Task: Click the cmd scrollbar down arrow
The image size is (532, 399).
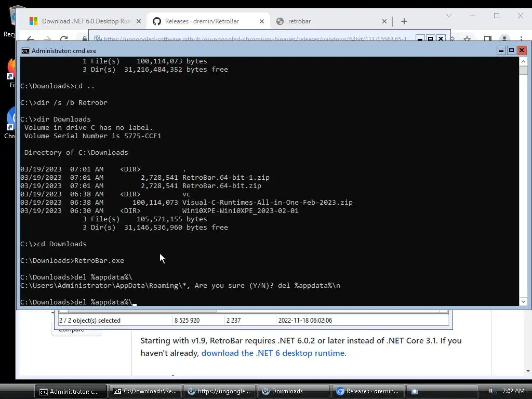Action: 523,301
